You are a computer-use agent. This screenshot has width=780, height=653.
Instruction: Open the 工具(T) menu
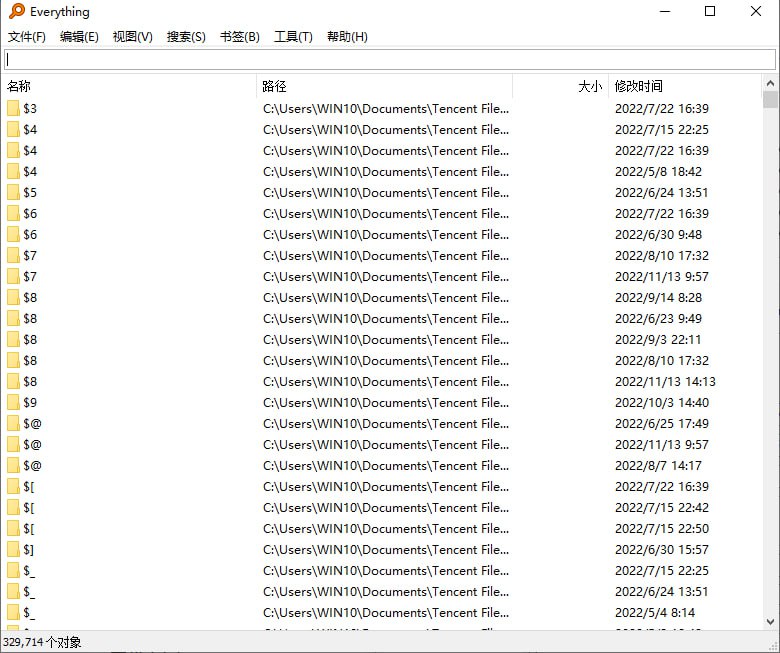(x=293, y=37)
